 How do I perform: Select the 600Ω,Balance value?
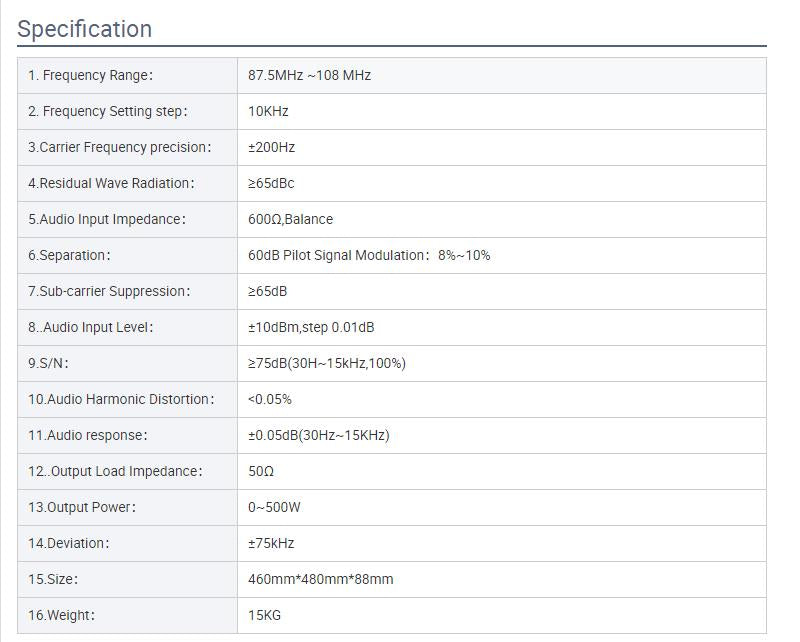point(291,219)
